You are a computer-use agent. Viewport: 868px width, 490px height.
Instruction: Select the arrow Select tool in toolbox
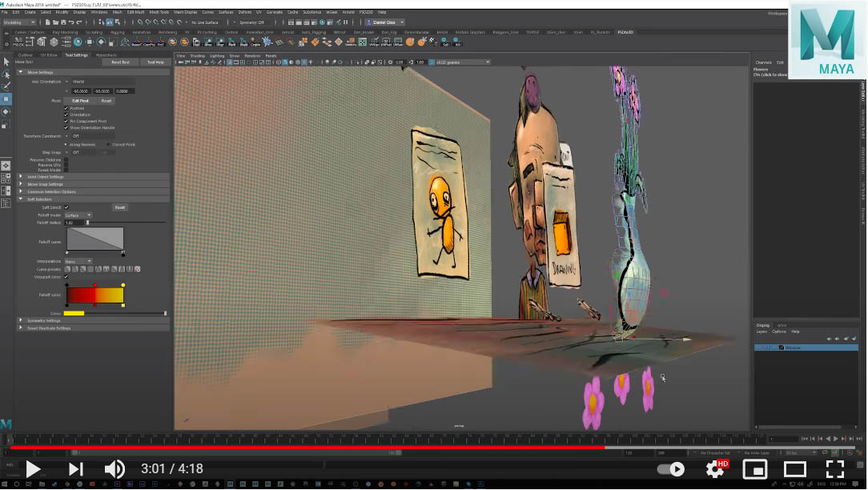(6, 62)
